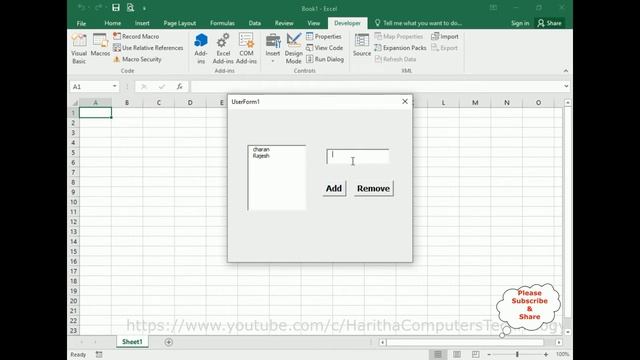Open Customize Quick Access Toolbar dropdown
Image resolution: width=640 pixels, height=360 pixels.
[144, 8]
